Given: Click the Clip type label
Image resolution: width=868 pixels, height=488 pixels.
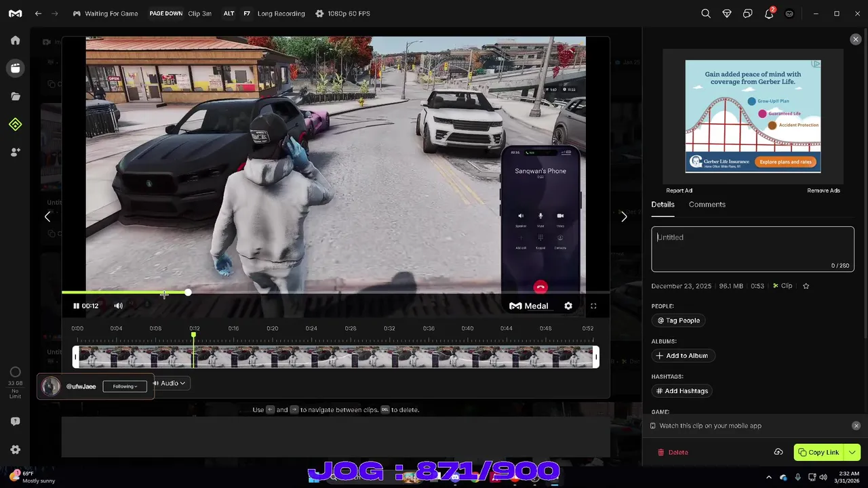Looking at the screenshot, I should (783, 286).
